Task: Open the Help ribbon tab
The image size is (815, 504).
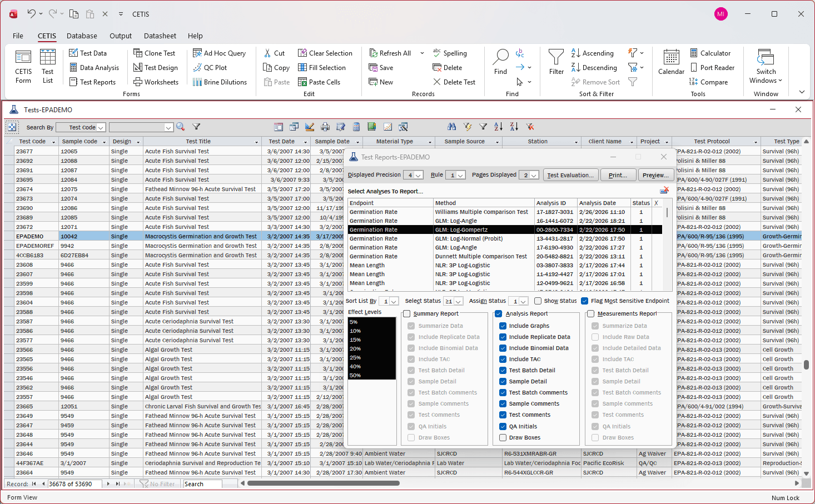Action: coord(195,36)
